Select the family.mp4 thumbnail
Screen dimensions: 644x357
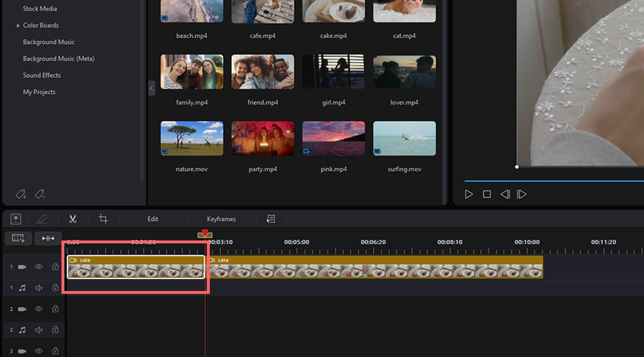192,72
